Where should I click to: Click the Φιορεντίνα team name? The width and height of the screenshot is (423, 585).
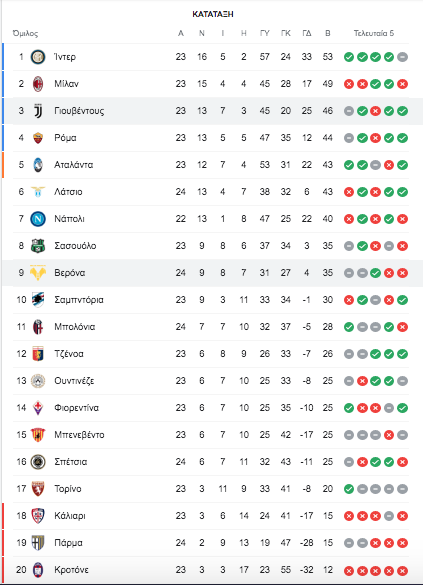coord(76,408)
